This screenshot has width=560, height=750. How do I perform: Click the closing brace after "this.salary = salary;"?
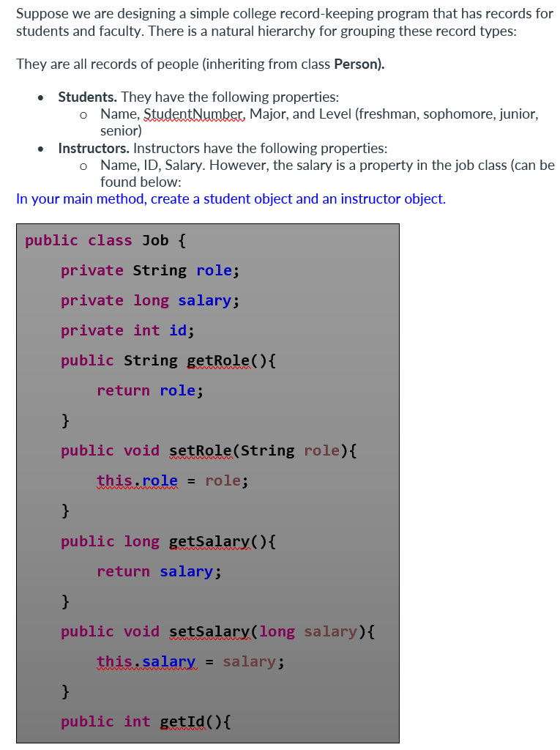coord(66,691)
